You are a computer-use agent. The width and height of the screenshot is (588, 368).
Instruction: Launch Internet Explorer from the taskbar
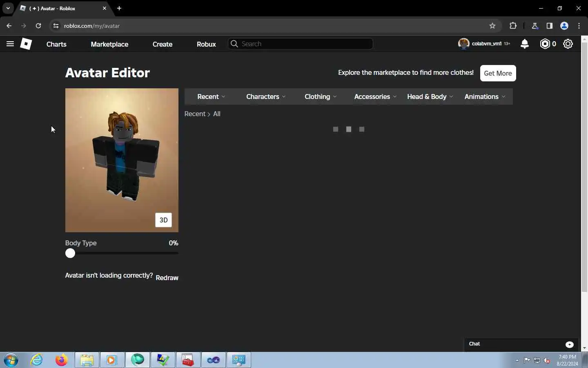(37, 360)
